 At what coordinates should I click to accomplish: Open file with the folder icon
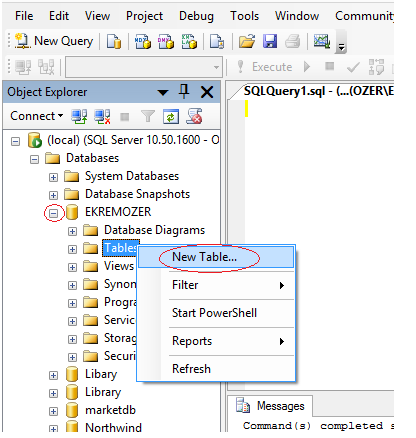[x=247, y=42]
